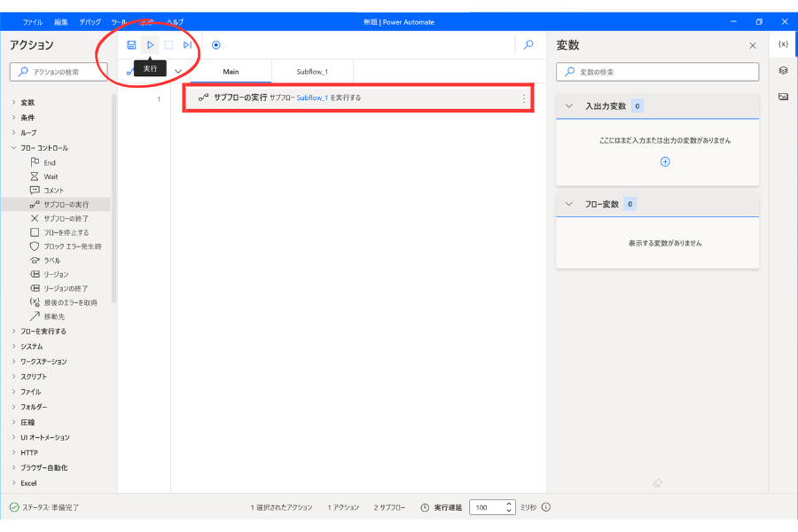Viewport: 798px width, 532px height.
Task: Open the ファイル menu in the menu bar
Action: pyautogui.click(x=33, y=22)
